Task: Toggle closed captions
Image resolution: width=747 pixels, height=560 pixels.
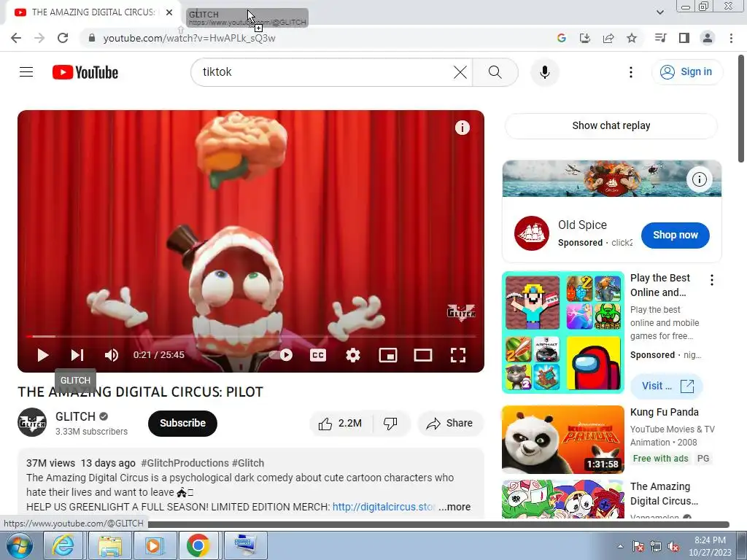Action: coord(318,355)
